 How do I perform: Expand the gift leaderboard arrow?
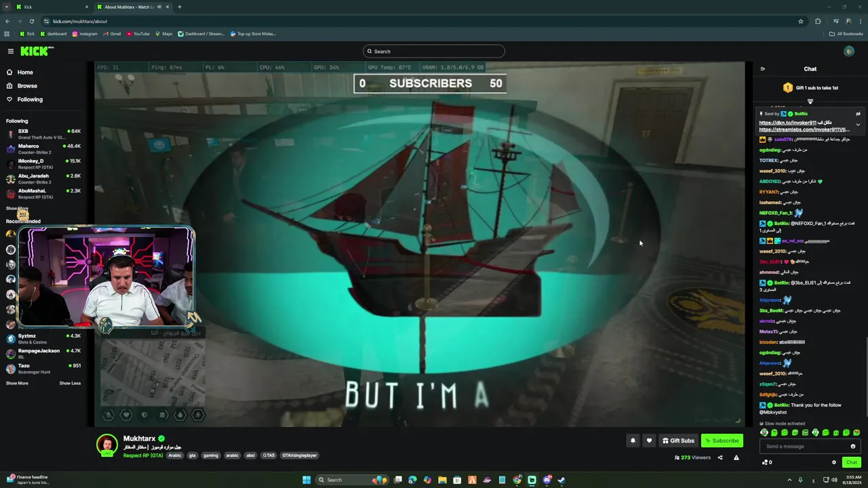pyautogui.click(x=810, y=101)
